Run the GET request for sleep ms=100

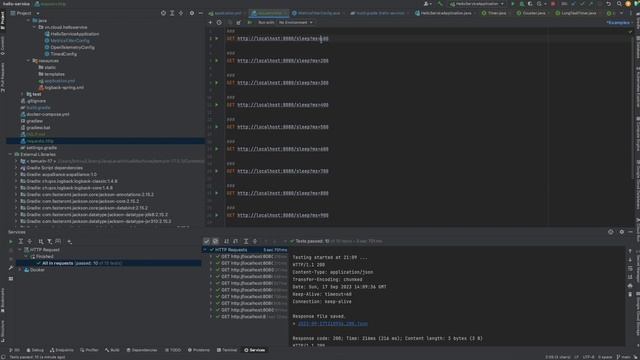coord(217,38)
